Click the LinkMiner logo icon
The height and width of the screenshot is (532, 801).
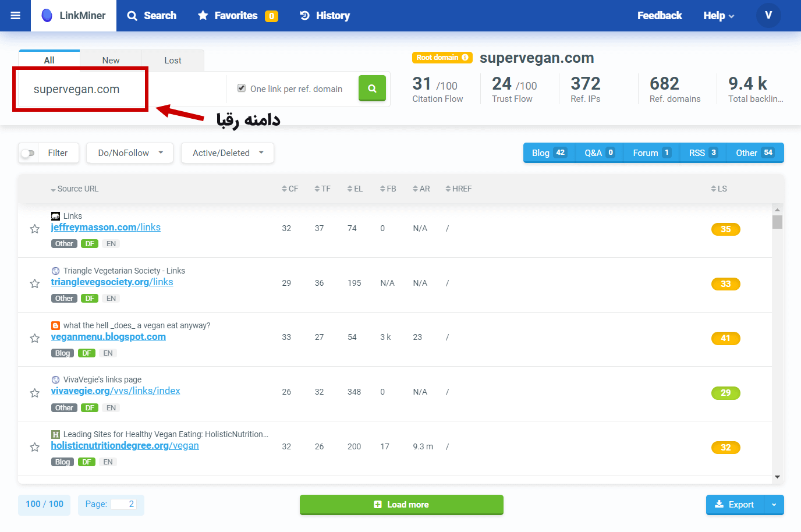[x=47, y=16]
